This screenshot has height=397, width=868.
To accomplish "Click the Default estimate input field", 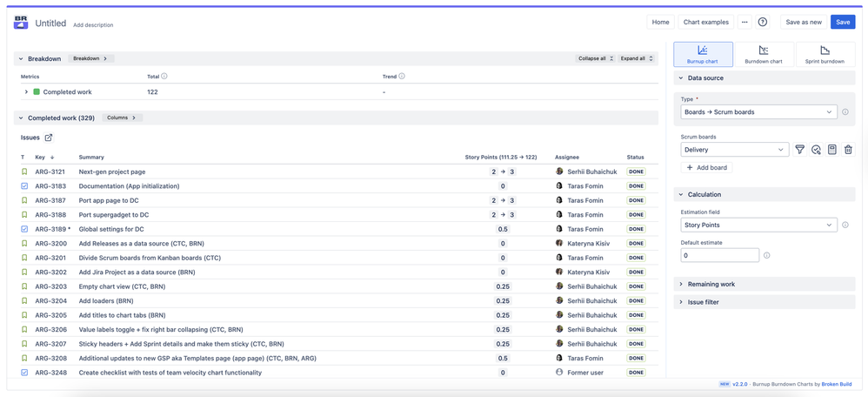I will tap(719, 256).
